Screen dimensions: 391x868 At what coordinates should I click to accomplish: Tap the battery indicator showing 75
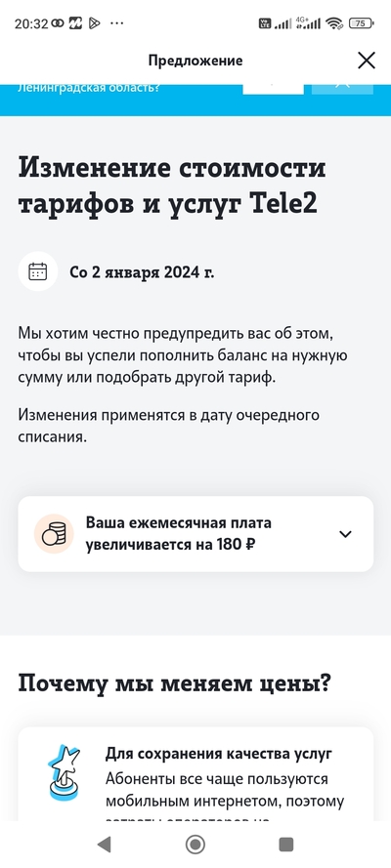pos(361,23)
